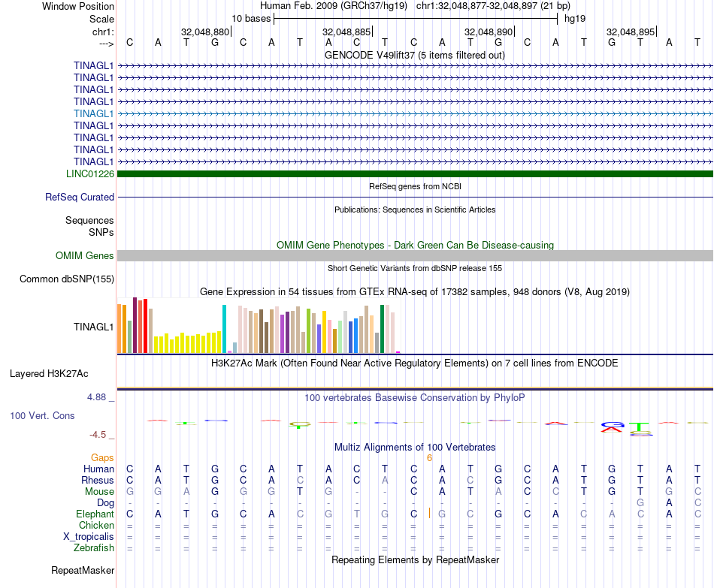Click the PhyloP conservation G logo peak
The width and height of the screenshot is (714, 588).
[x=613, y=425]
